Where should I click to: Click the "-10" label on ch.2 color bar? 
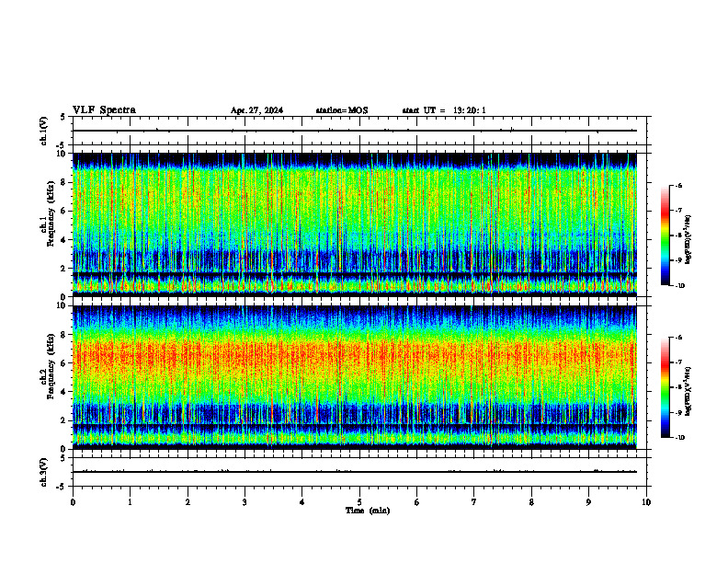(679, 438)
